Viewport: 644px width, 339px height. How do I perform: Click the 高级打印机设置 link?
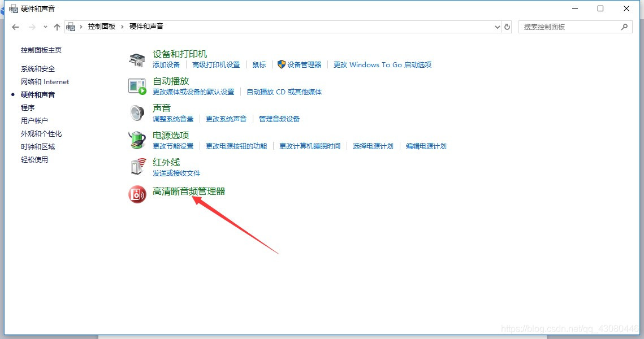coord(215,65)
